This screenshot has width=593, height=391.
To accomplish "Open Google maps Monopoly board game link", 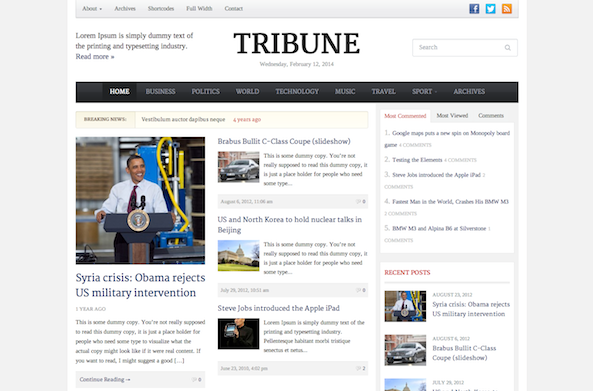I will click(447, 139).
